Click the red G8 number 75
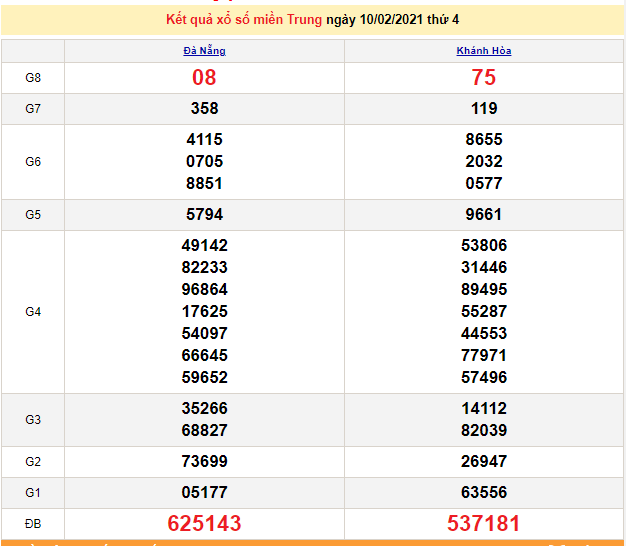The image size is (626, 546). [484, 77]
